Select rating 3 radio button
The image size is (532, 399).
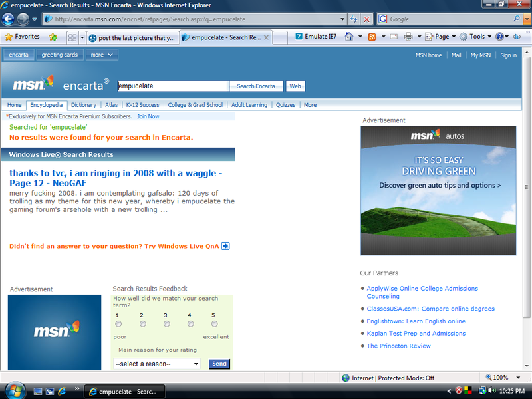pos(166,324)
